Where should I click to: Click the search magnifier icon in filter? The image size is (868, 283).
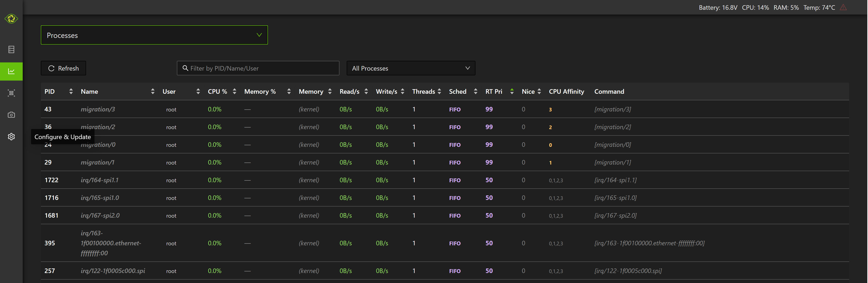[x=185, y=68]
